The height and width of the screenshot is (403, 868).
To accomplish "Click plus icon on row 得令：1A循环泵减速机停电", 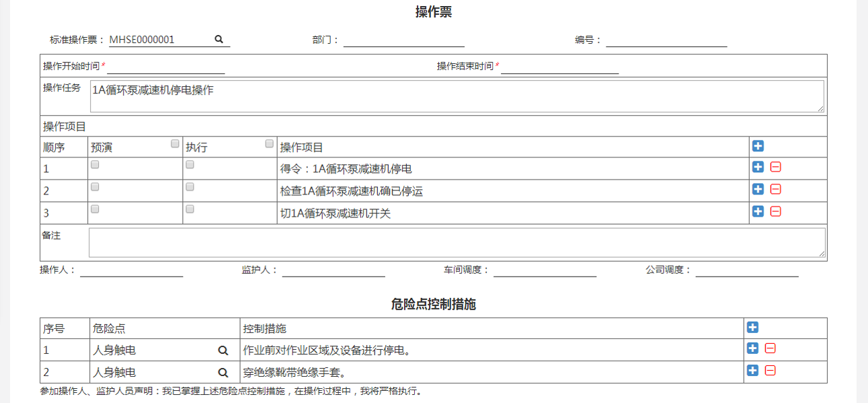I will coord(758,168).
